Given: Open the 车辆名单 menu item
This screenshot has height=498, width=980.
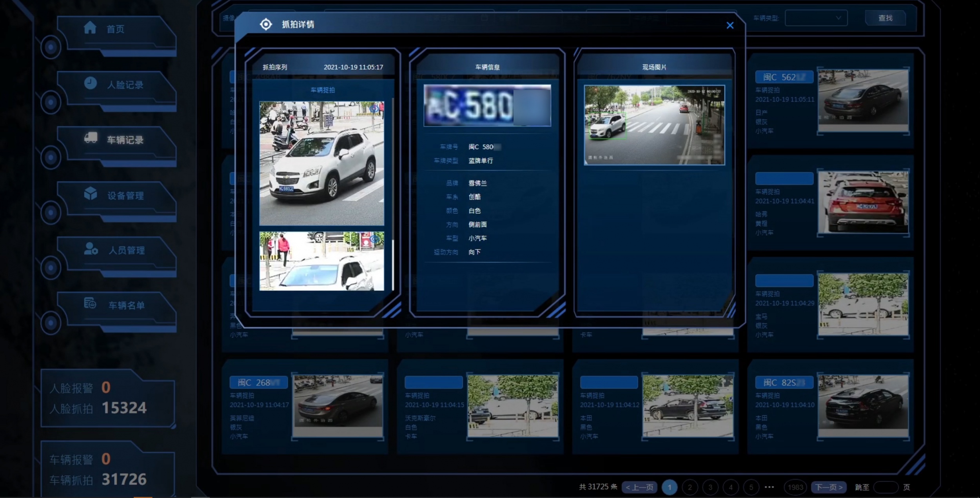Looking at the screenshot, I should (x=126, y=305).
